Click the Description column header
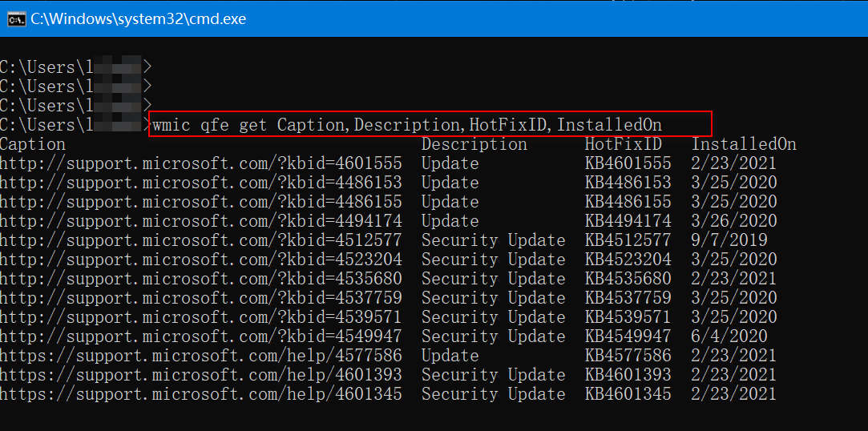The width and height of the screenshot is (868, 431). click(x=474, y=144)
